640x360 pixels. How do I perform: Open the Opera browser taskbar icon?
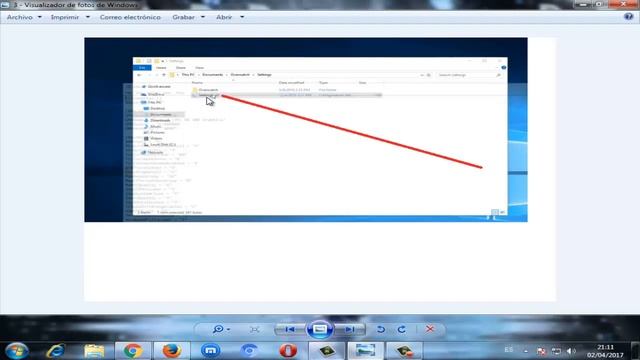point(288,351)
